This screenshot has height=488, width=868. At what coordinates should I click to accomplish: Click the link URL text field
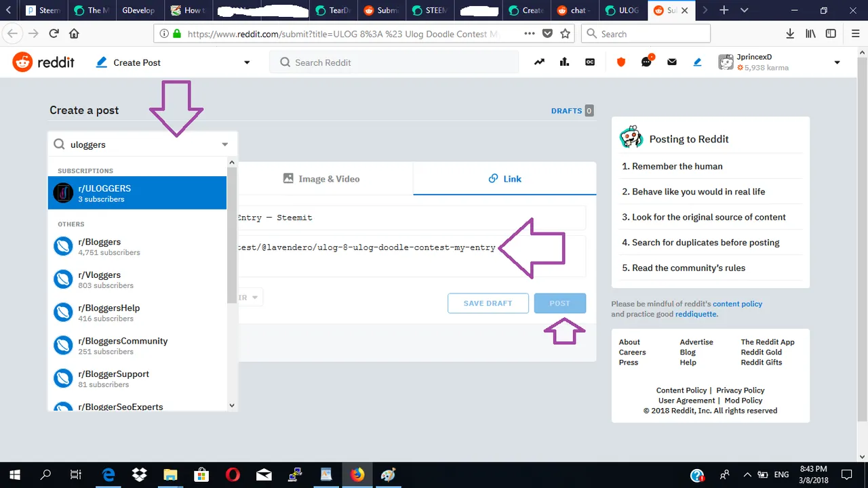[x=412, y=255]
